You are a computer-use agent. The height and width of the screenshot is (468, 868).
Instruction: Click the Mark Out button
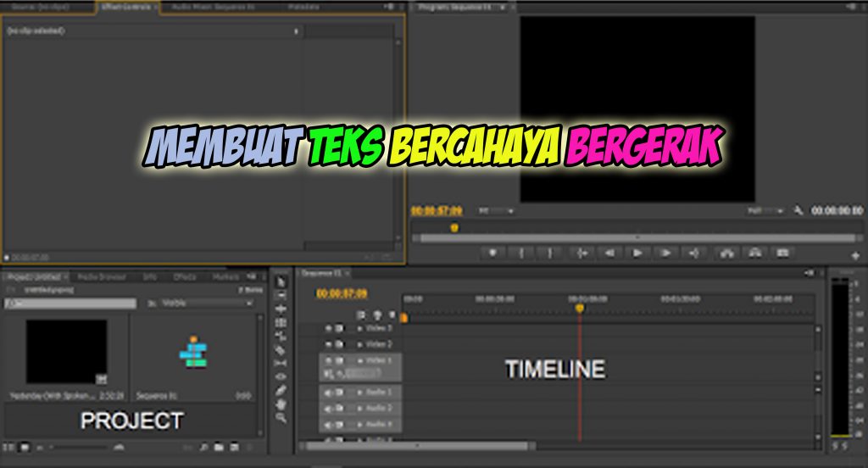(549, 253)
